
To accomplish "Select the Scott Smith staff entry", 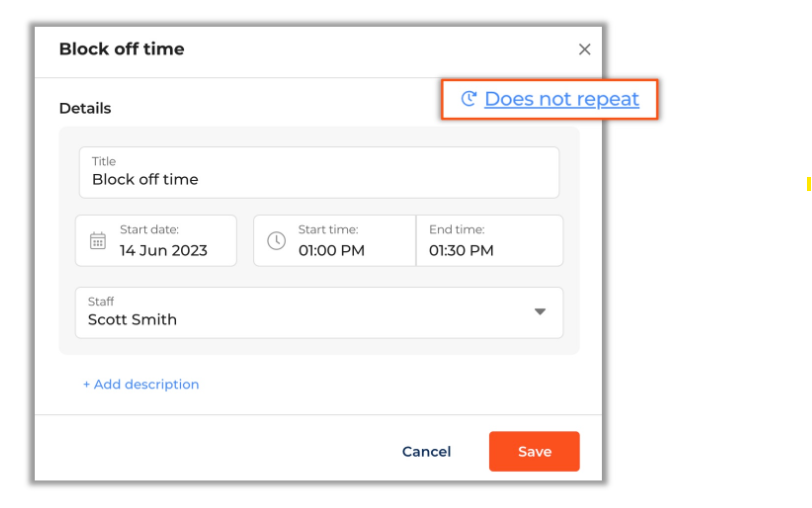I will 132,320.
